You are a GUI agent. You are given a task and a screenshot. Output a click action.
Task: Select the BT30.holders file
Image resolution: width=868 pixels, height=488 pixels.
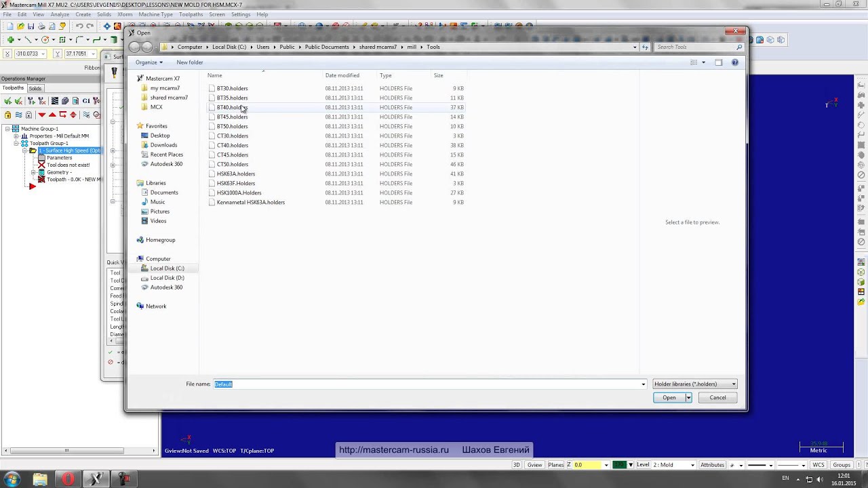232,88
